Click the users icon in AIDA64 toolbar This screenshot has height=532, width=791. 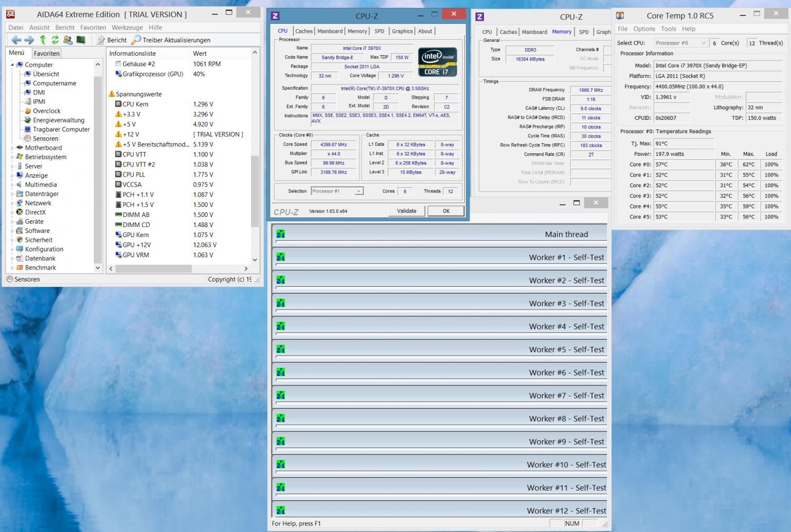(68, 40)
